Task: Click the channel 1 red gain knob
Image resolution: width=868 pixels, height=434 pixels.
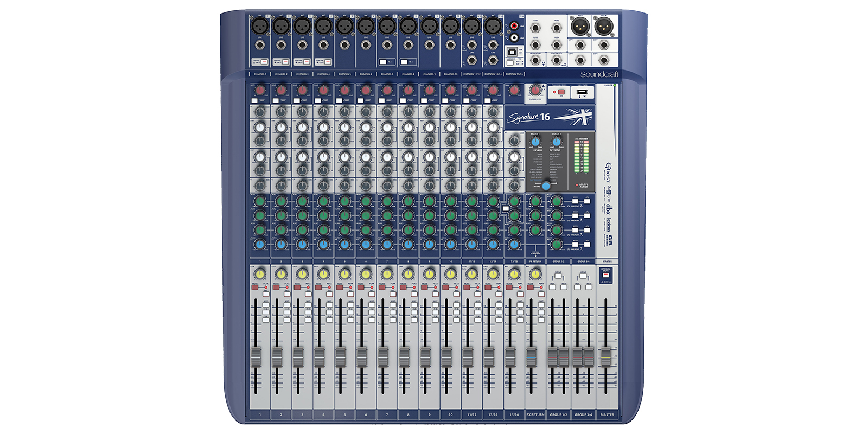Action: pyautogui.click(x=260, y=90)
